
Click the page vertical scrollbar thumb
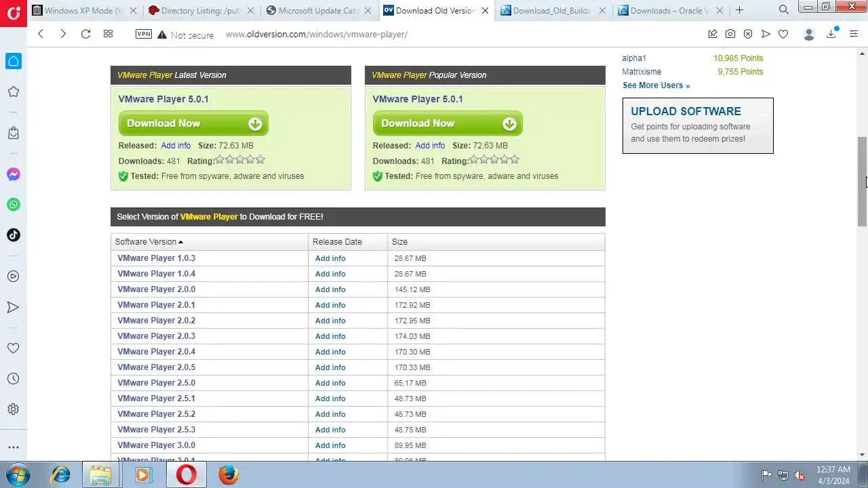point(862,181)
